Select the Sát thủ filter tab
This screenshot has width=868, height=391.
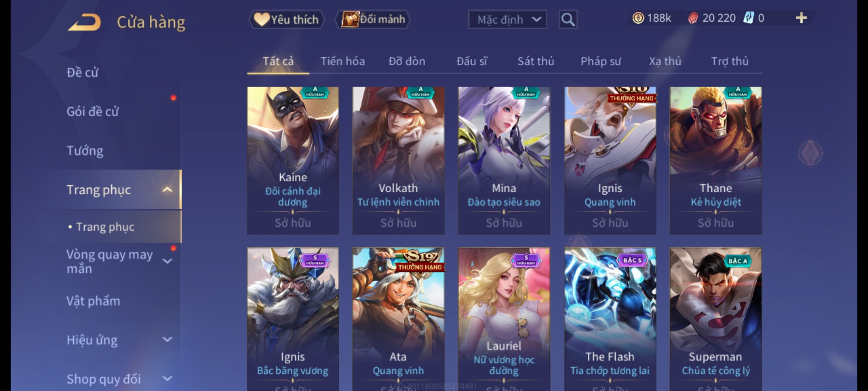click(536, 62)
